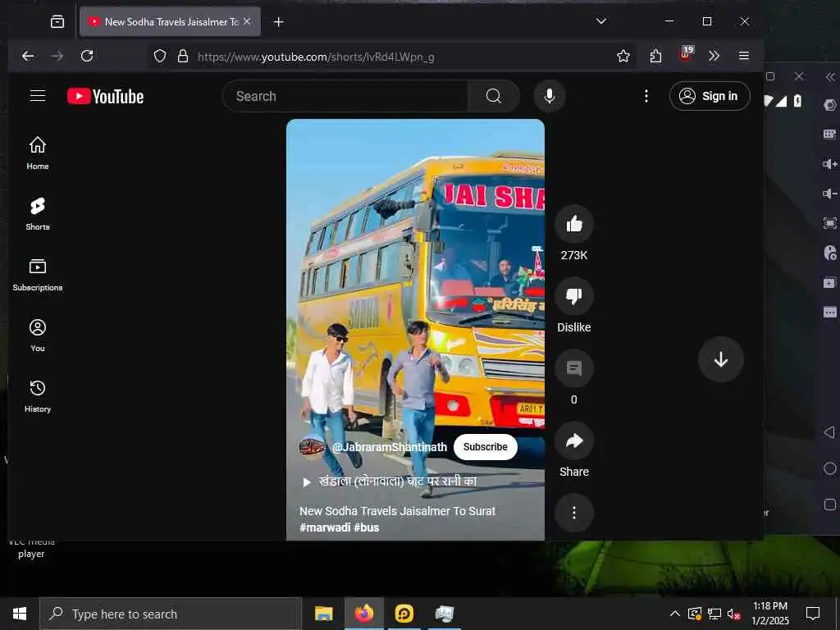The image size is (840, 630).
Task: Subscribe to @JabraramShantinath
Action: (x=486, y=447)
